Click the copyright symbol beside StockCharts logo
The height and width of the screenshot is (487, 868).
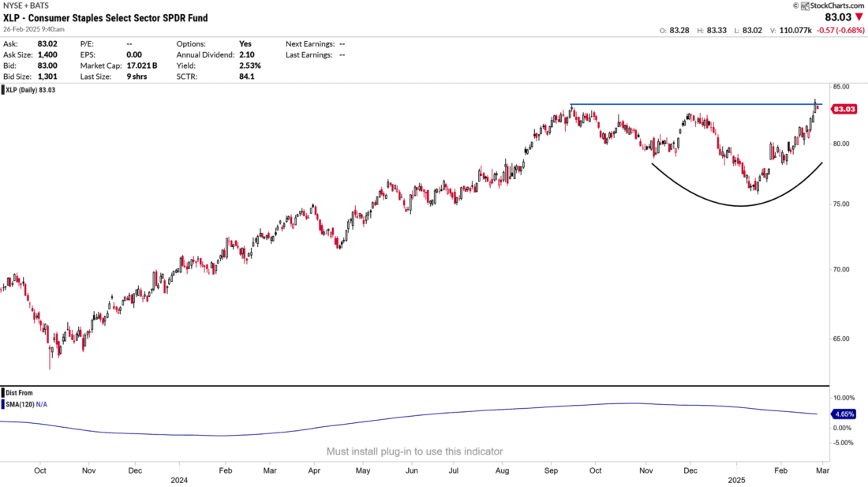[x=795, y=6]
